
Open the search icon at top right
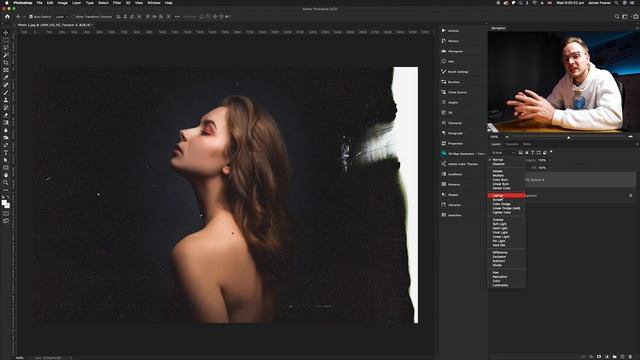617,17
